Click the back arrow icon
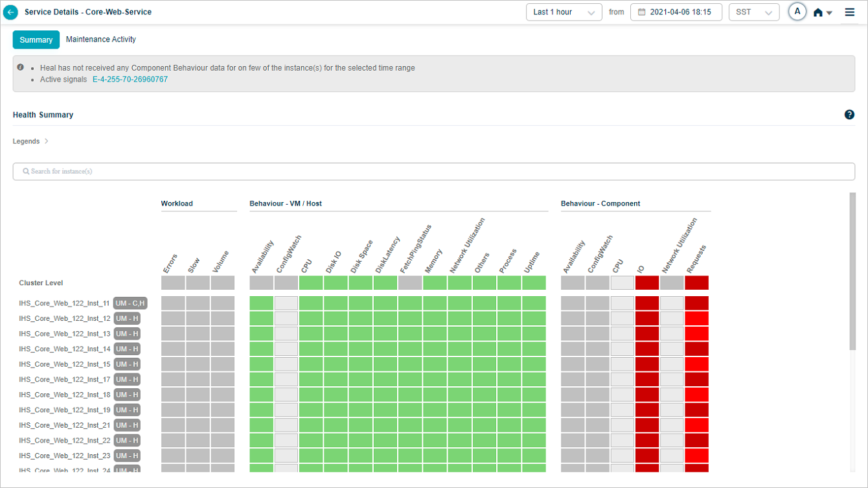The width and height of the screenshot is (868, 488). pyautogui.click(x=10, y=12)
